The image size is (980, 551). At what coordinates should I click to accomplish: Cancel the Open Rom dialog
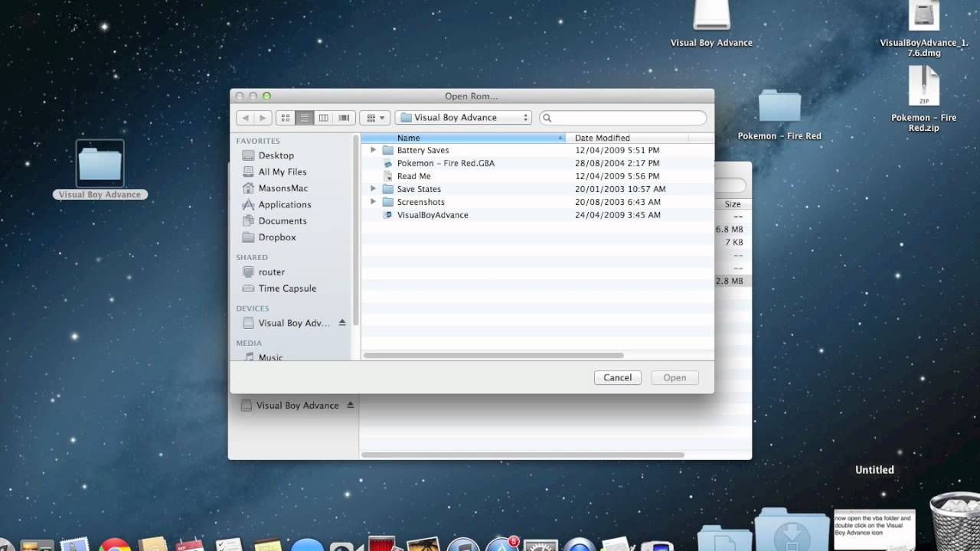[x=617, y=377]
